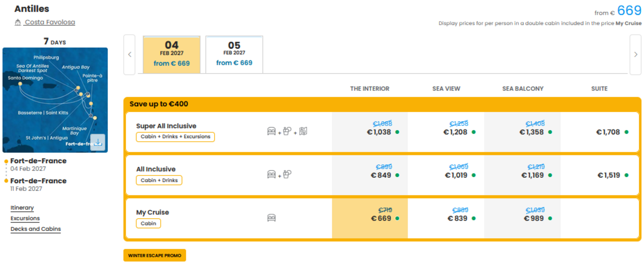Viewport: 644px width, 264px height.
Task: Select the 04 Feb 2027 departure tab
Action: (171, 54)
